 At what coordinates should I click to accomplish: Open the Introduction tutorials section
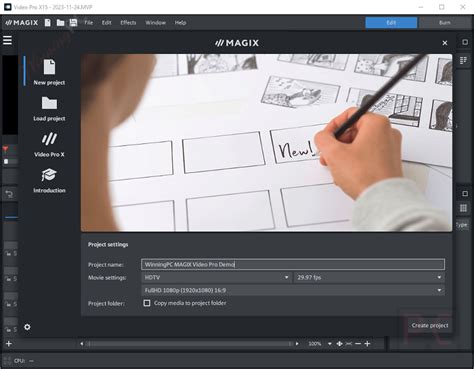(49, 181)
